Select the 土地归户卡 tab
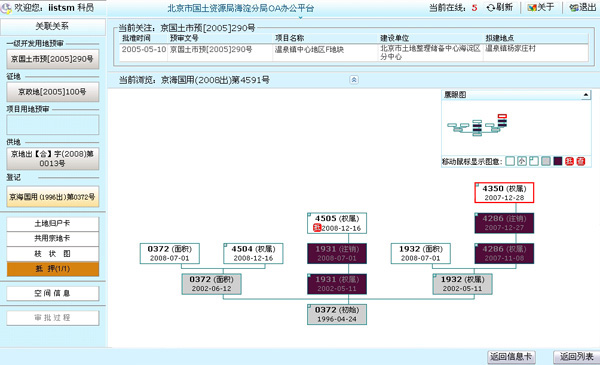Viewport: 600px width, 365px height. pyautogui.click(x=53, y=224)
